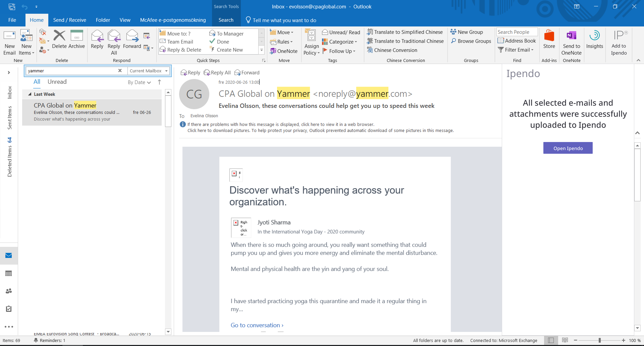
Task: Open the People view icon
Action: 9,291
